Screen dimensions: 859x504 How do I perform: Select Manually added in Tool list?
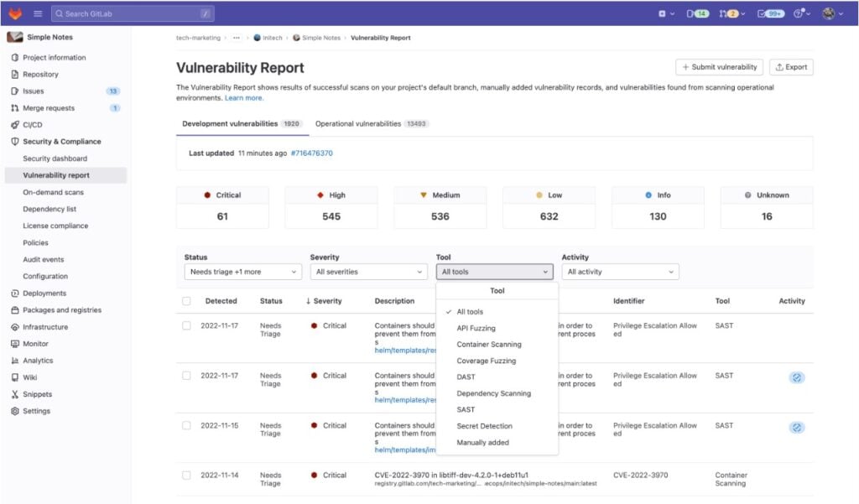497,443
